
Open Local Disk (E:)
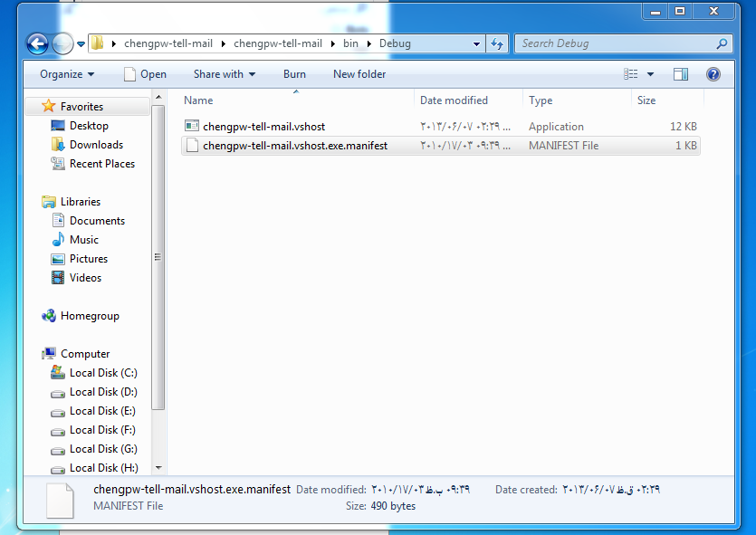(102, 411)
